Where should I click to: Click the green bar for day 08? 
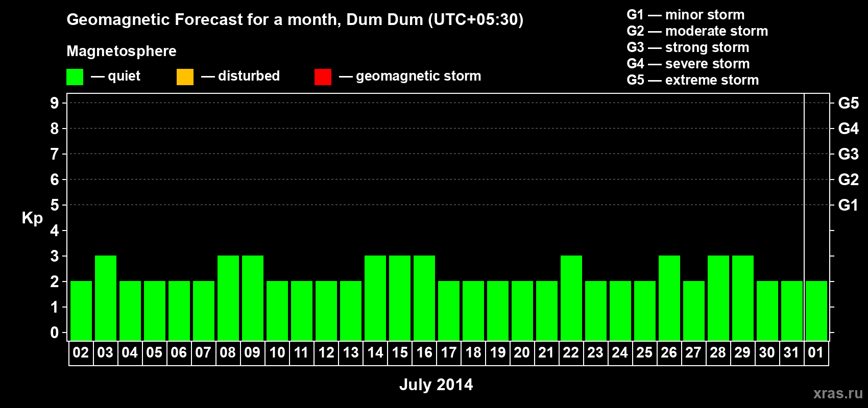click(228, 298)
